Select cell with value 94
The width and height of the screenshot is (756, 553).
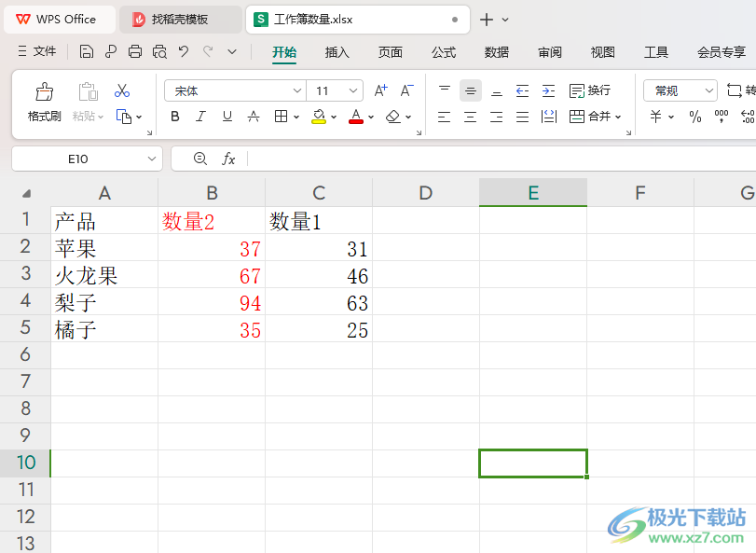[x=212, y=302]
